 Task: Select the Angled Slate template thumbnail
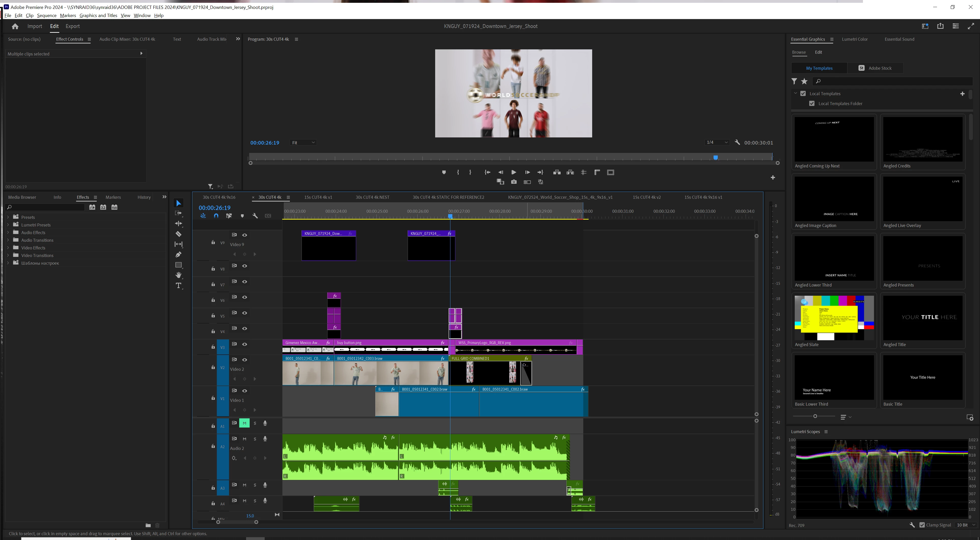pyautogui.click(x=834, y=318)
